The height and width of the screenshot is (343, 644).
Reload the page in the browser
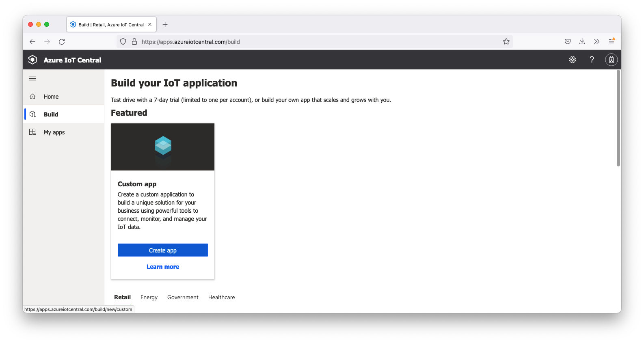[62, 41]
